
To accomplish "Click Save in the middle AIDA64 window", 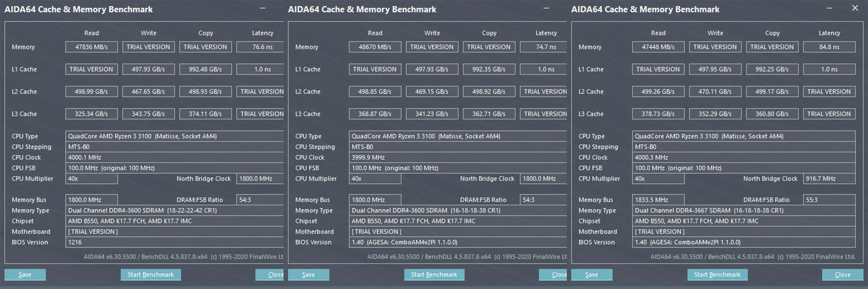I will [x=308, y=275].
